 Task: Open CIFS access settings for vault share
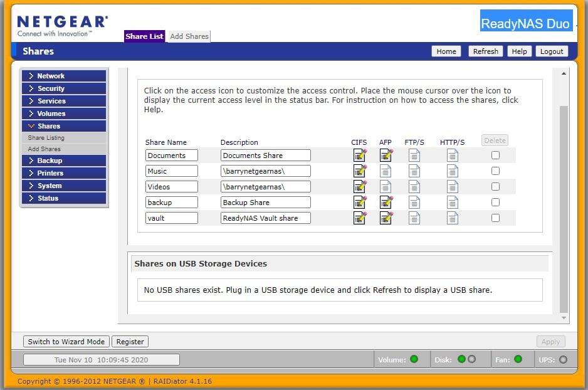click(360, 218)
